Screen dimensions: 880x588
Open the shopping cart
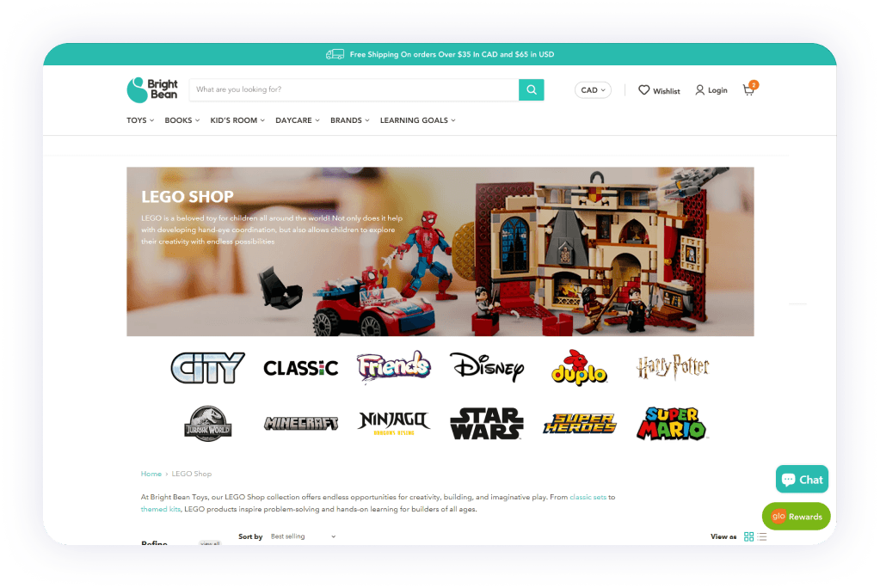tap(748, 89)
